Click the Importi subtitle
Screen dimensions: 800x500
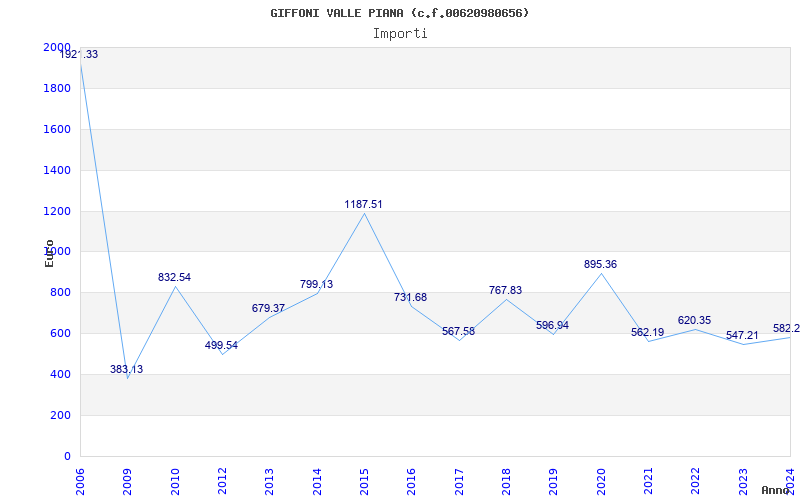tap(400, 34)
